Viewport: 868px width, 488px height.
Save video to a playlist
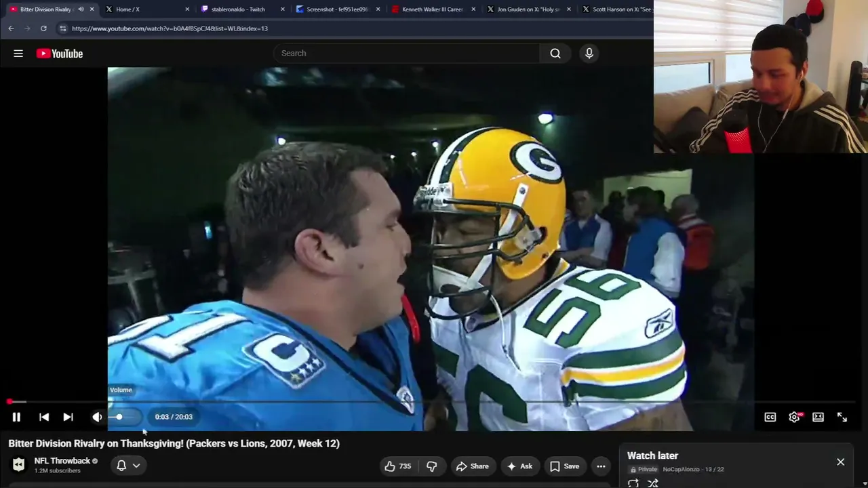click(x=564, y=466)
